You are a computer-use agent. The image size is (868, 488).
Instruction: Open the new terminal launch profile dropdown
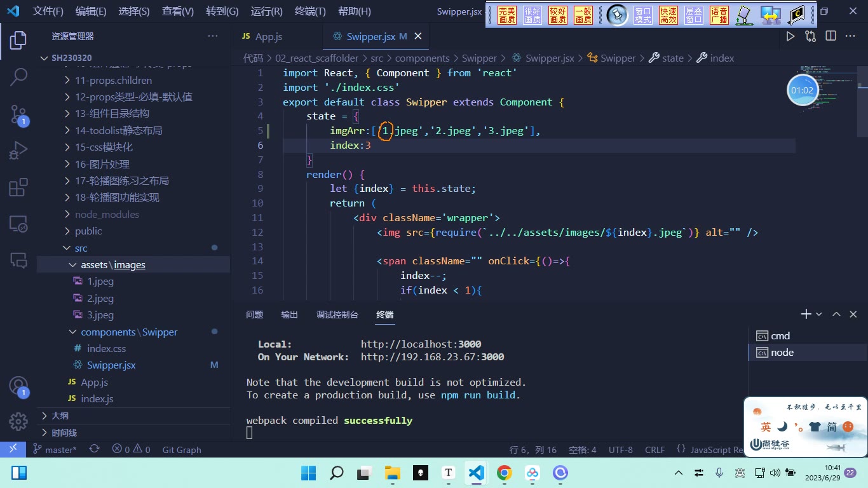tap(819, 314)
